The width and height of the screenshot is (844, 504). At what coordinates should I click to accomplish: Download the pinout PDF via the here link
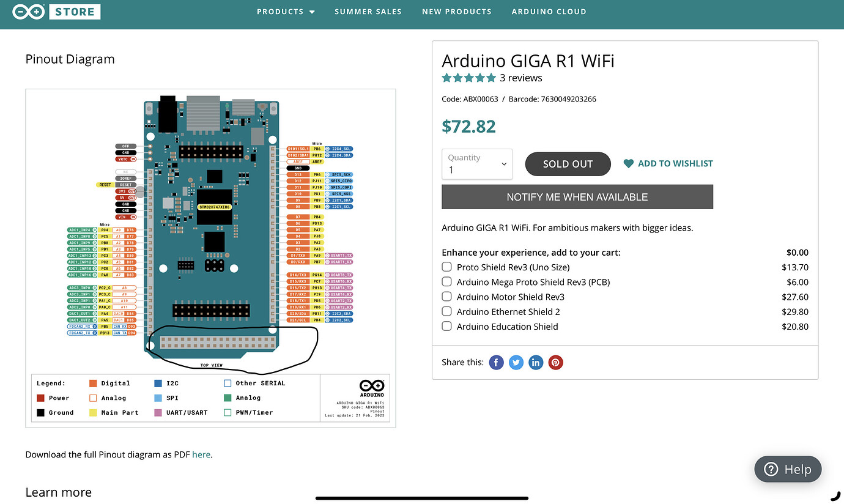tap(201, 454)
